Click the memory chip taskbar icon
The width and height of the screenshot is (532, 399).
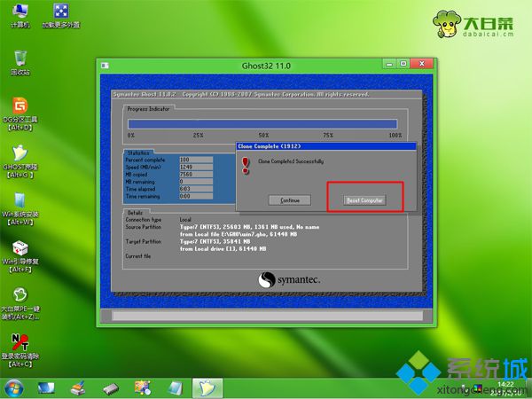pyautogui.click(x=111, y=388)
